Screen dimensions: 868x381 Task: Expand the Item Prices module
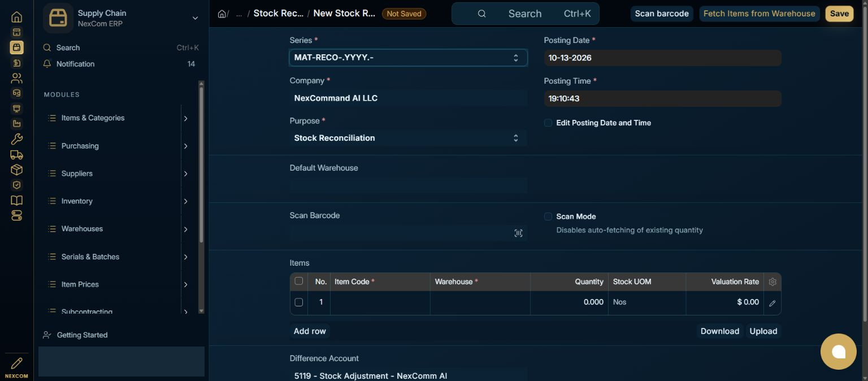pyautogui.click(x=185, y=284)
